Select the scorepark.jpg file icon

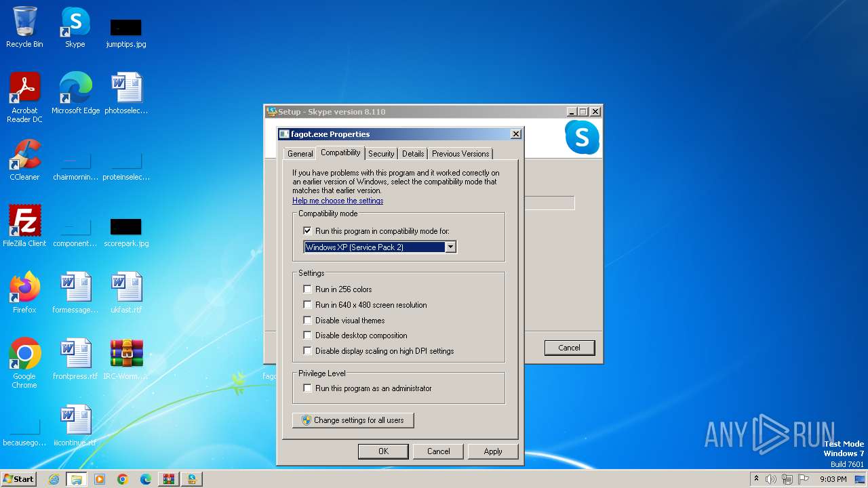pos(126,232)
